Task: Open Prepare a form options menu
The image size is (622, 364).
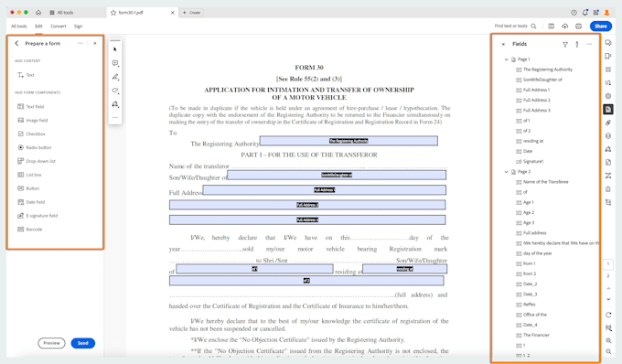Action: pos(80,43)
